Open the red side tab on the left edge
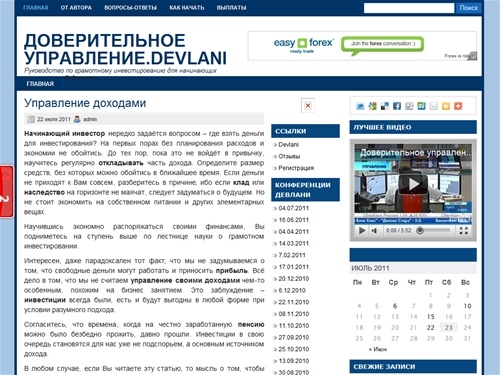Image resolution: width=500 pixels, height=375 pixels. [x=7, y=192]
